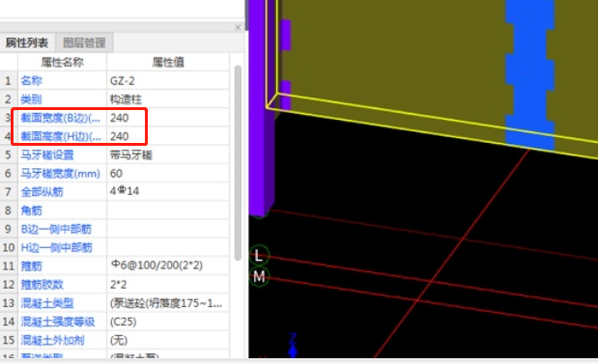Image resolution: width=598 pixels, height=364 pixels.
Task: Click the property list vertical scrollbar
Action: point(238,163)
